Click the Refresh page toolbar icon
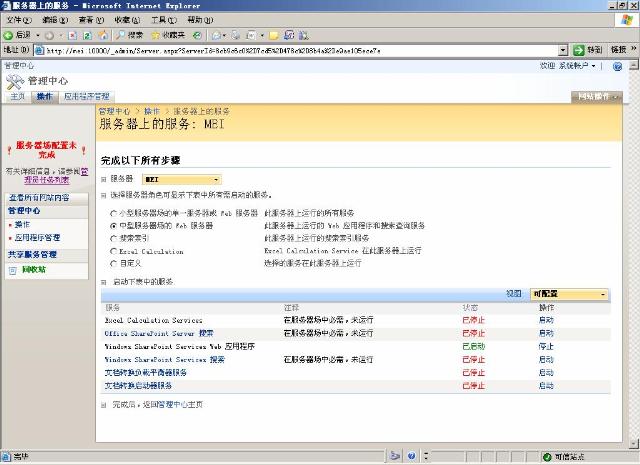This screenshot has width=640, height=465. 87,36
